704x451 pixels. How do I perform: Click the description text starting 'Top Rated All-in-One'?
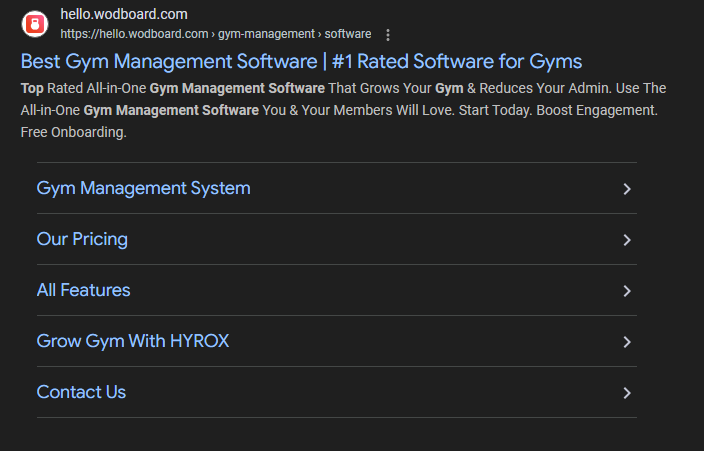(343, 110)
